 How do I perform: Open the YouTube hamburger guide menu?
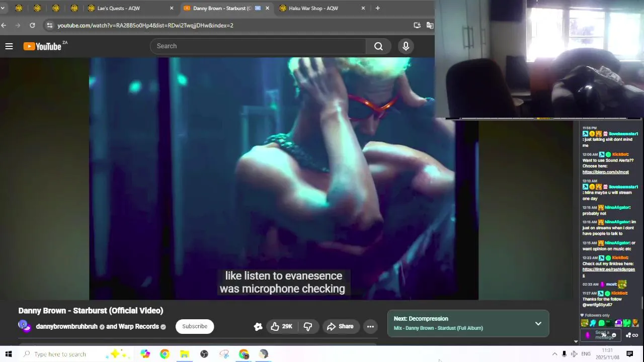[9, 46]
